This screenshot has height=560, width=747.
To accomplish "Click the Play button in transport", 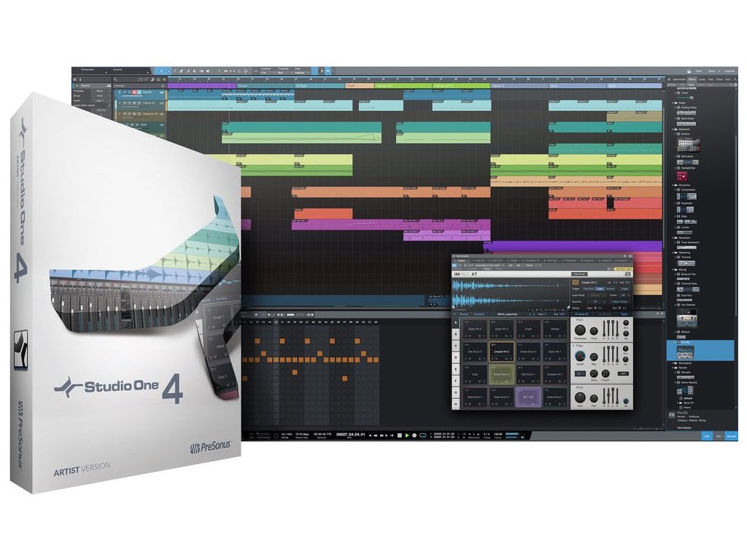I will pyautogui.click(x=407, y=435).
